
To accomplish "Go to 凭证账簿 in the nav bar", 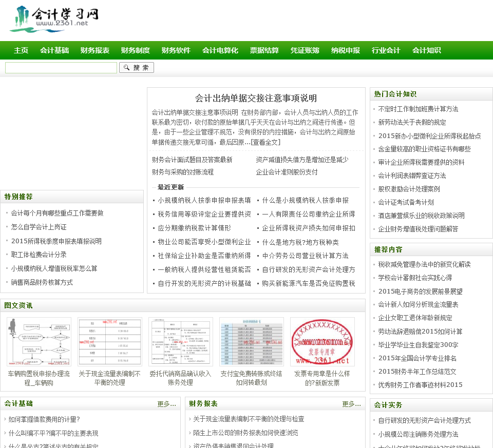I will coord(305,50).
